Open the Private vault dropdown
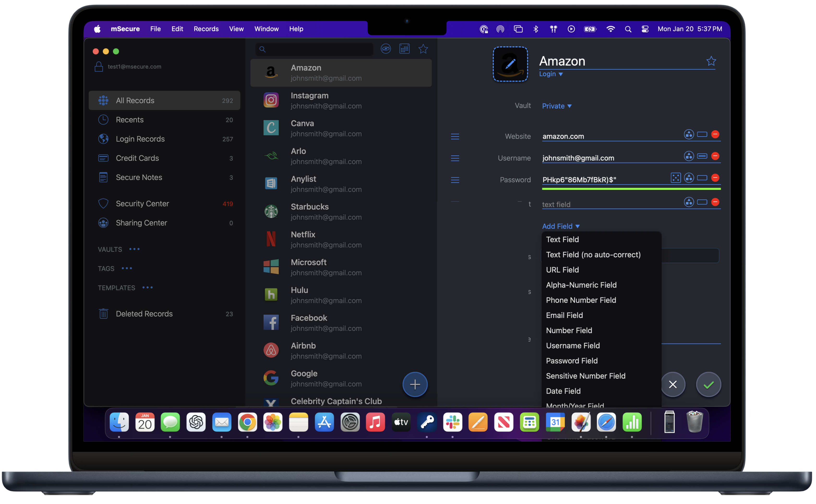This screenshot has height=504, width=816. tap(556, 106)
